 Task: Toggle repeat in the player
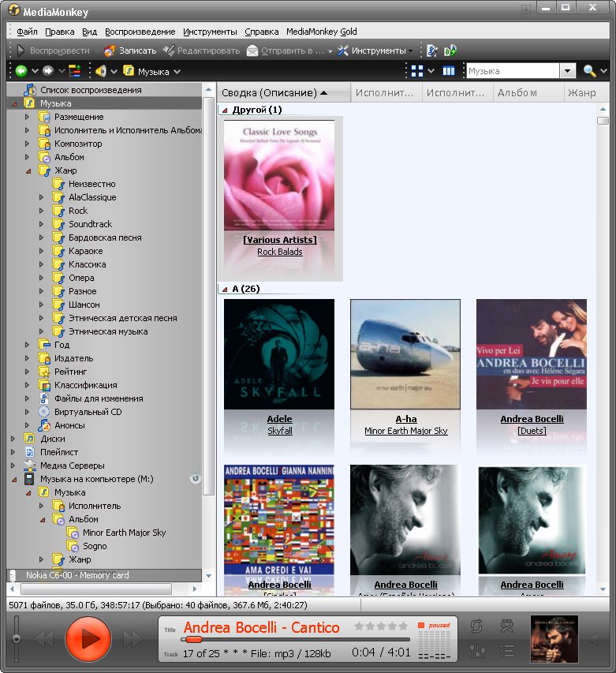[476, 626]
